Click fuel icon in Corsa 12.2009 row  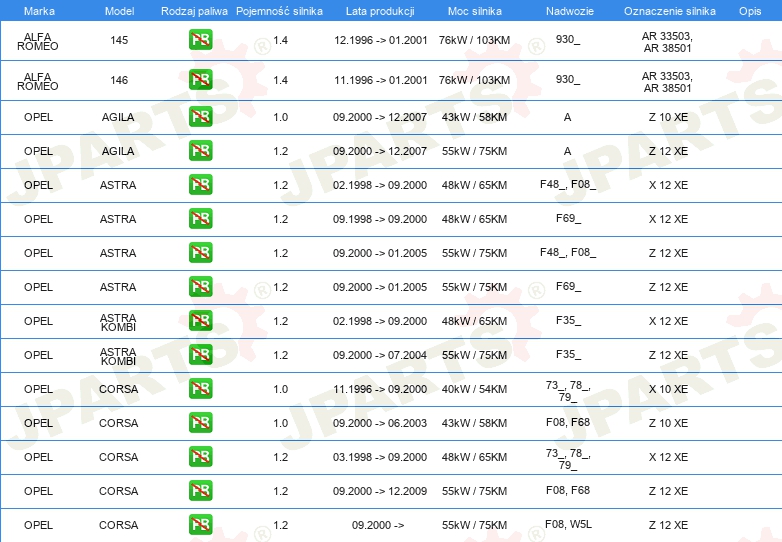point(200,491)
